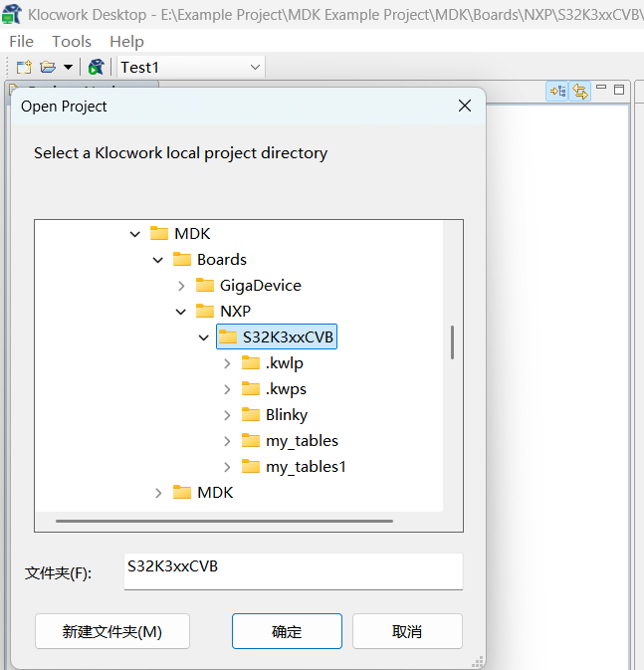Open the Help menu
The image size is (644, 670).
126,42
